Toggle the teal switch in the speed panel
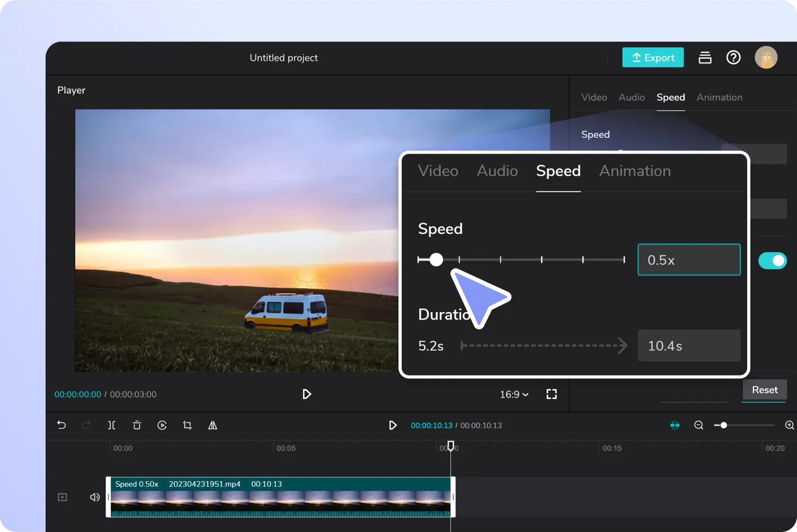This screenshot has height=532, width=797. click(772, 261)
